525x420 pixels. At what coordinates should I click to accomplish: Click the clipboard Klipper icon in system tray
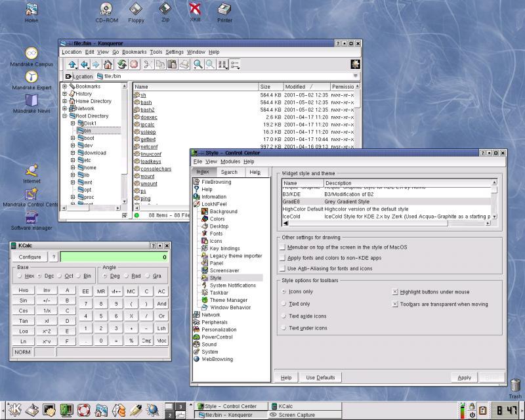coord(482,410)
